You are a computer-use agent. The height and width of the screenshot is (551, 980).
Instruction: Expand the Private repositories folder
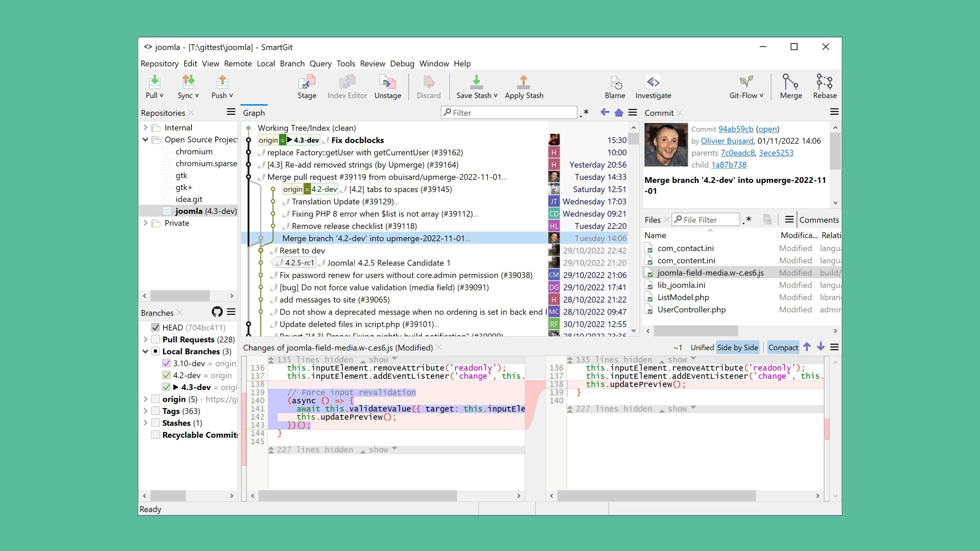coord(145,223)
